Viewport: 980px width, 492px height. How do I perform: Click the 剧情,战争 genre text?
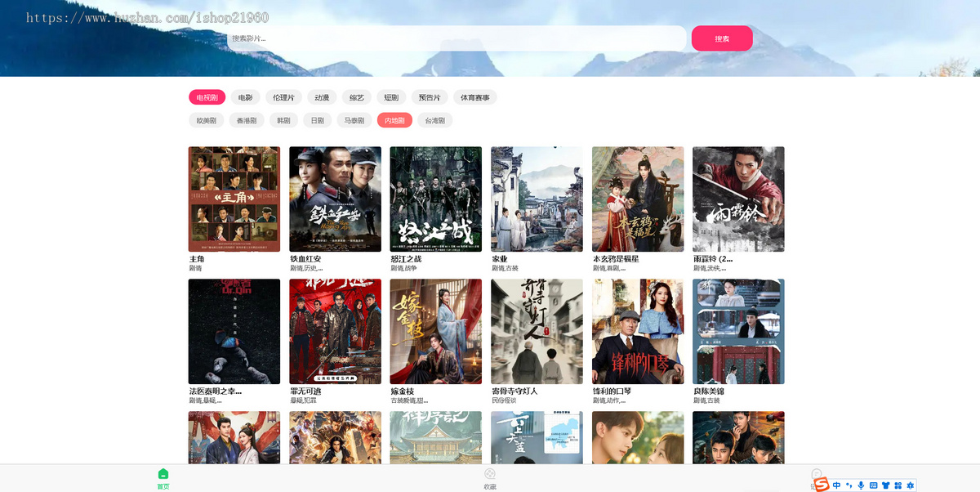pyautogui.click(x=403, y=268)
